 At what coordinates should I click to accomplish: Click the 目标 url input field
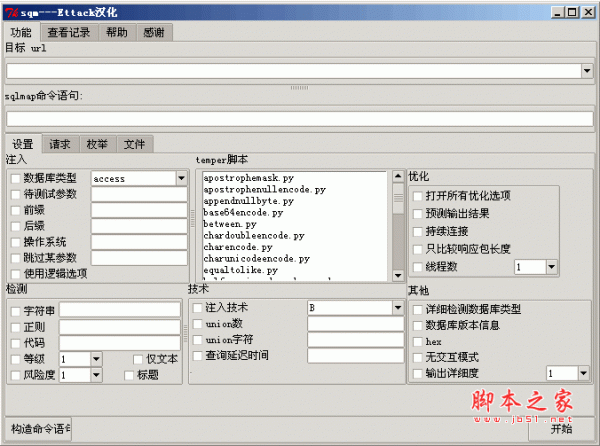(293, 71)
